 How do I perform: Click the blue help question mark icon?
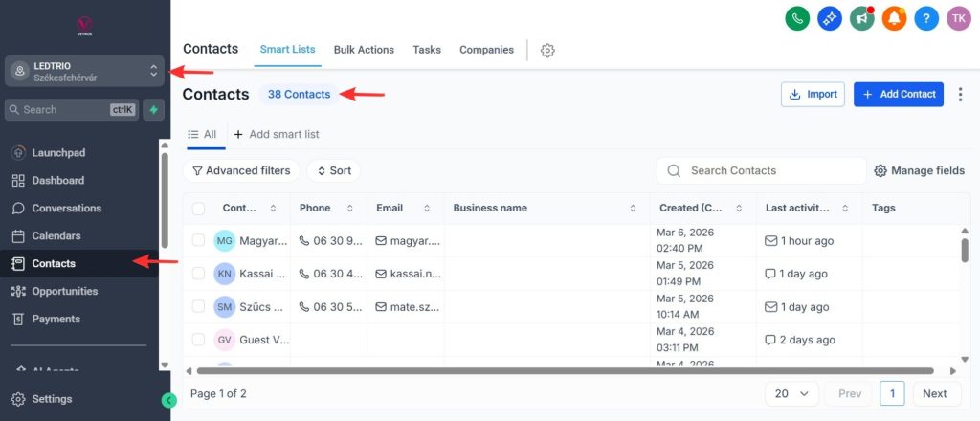926,19
